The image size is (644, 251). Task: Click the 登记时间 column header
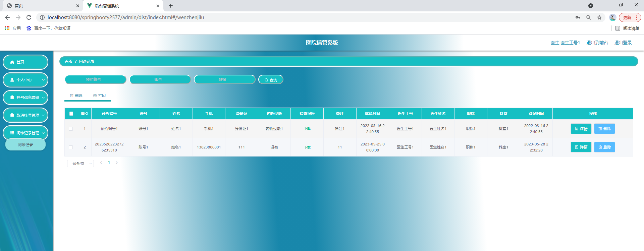tap(536, 114)
